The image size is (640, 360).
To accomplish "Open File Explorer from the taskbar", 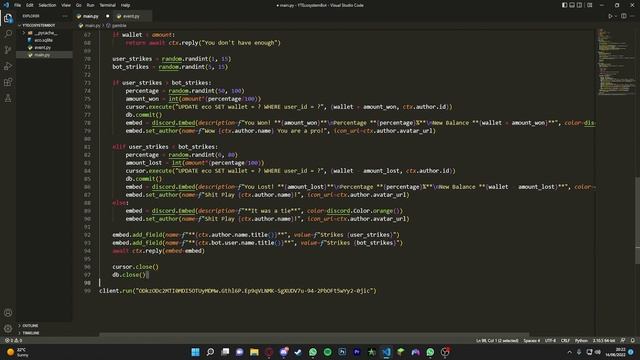I will coord(254,352).
